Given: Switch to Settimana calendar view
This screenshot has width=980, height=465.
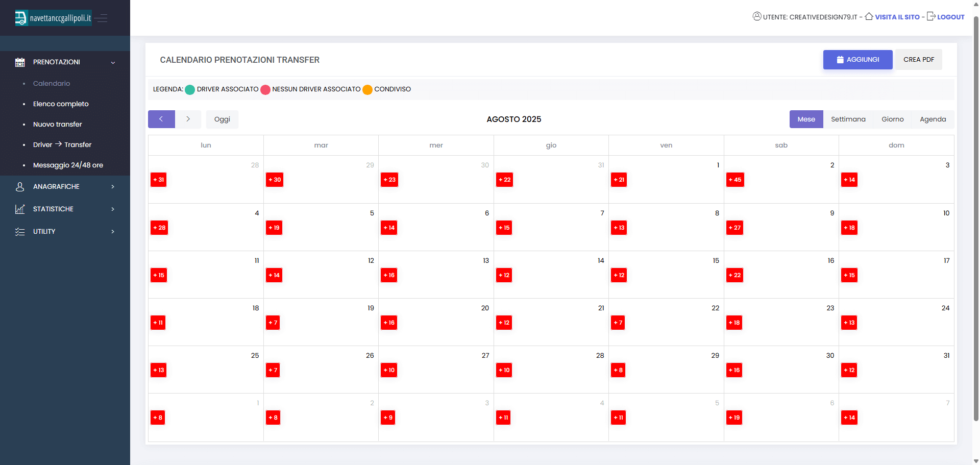Looking at the screenshot, I should 848,119.
